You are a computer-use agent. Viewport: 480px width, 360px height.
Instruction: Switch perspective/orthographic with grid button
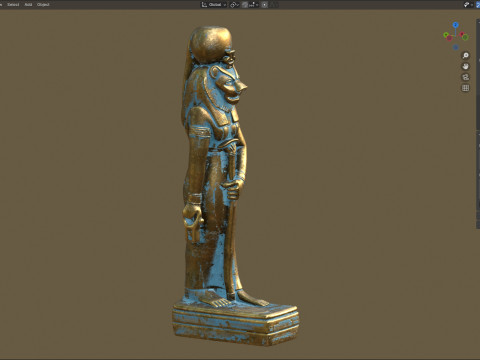466,88
